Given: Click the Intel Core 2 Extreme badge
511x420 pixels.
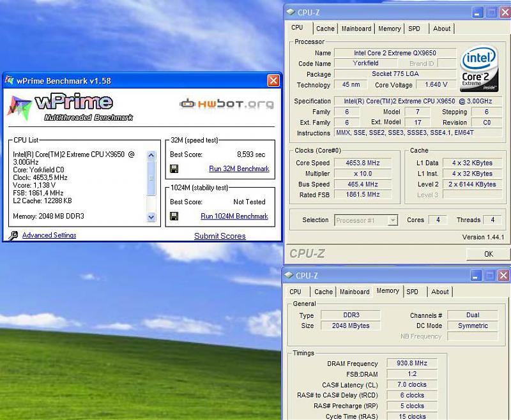Looking at the screenshot, I should (478, 68).
